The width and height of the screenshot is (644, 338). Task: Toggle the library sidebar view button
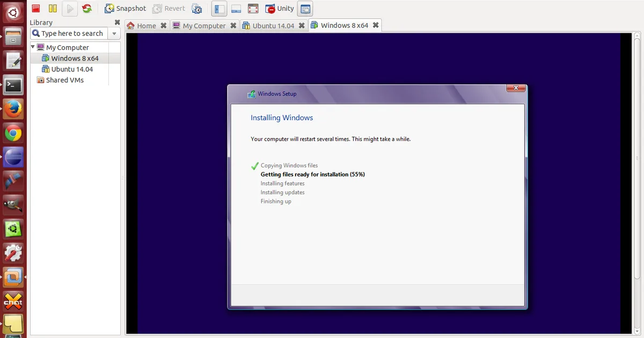click(x=219, y=9)
